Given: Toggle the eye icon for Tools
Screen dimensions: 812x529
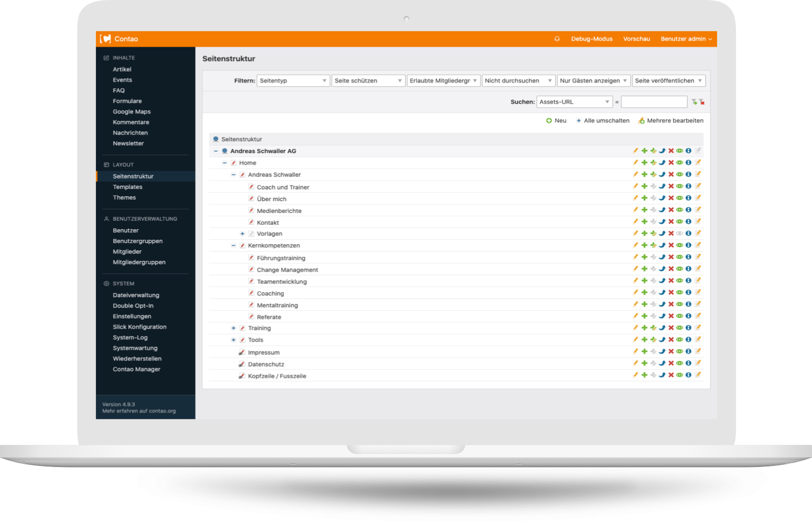Looking at the screenshot, I should [679, 340].
